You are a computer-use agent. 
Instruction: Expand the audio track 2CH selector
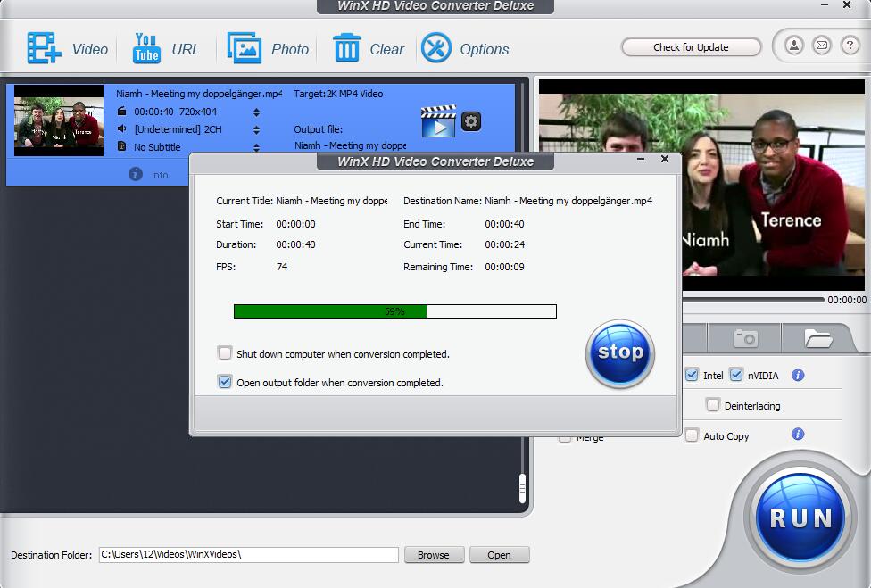pos(257,129)
